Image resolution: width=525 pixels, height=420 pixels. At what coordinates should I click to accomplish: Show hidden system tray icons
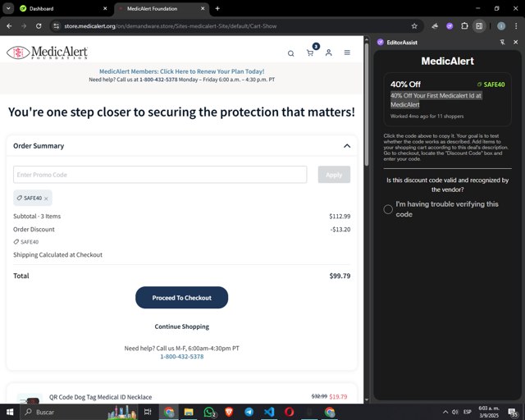(x=445, y=412)
